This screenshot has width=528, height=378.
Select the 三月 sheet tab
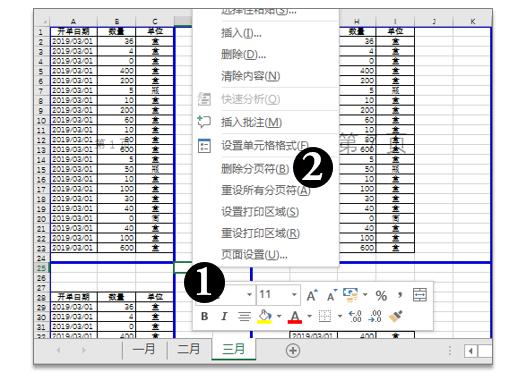[x=234, y=349]
